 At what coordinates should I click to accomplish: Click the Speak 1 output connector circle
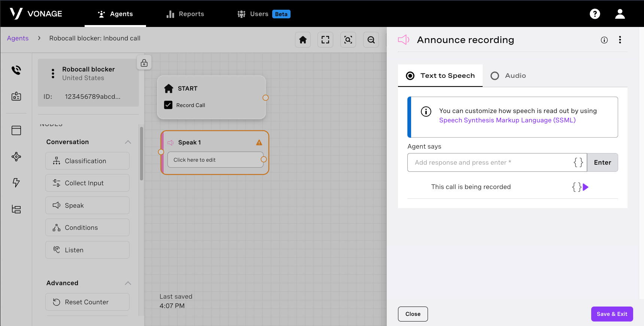coord(264,159)
